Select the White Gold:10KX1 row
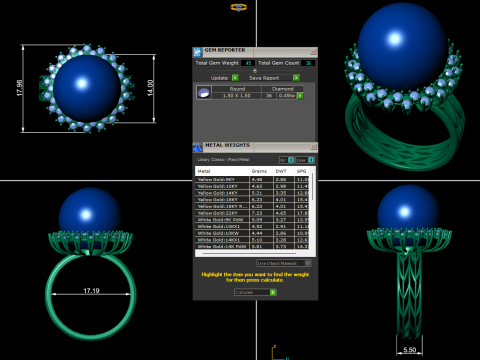The image size is (480, 360). tap(252, 226)
